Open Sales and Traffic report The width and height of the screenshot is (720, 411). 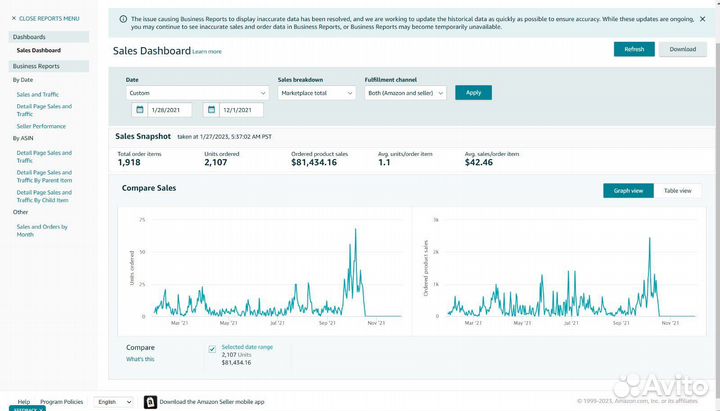click(37, 94)
